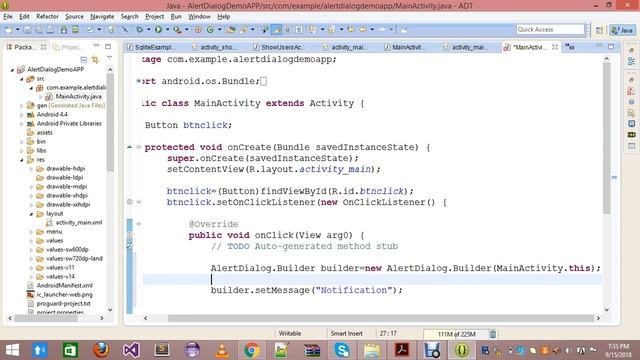Open the Android SDK Manager from the toolbar
The height and width of the screenshot is (360, 640).
click(64, 30)
